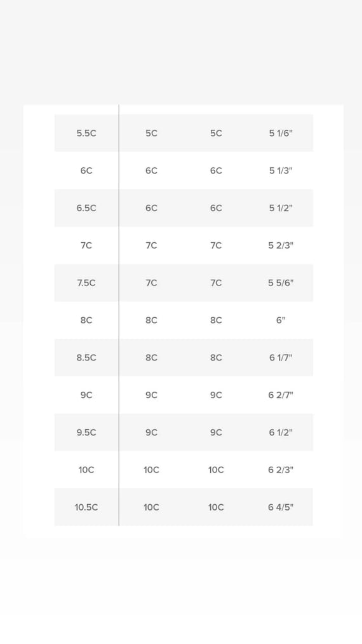The height and width of the screenshot is (644, 362).
Task: Click the 6 1/7" measurement value
Action: [x=281, y=357]
